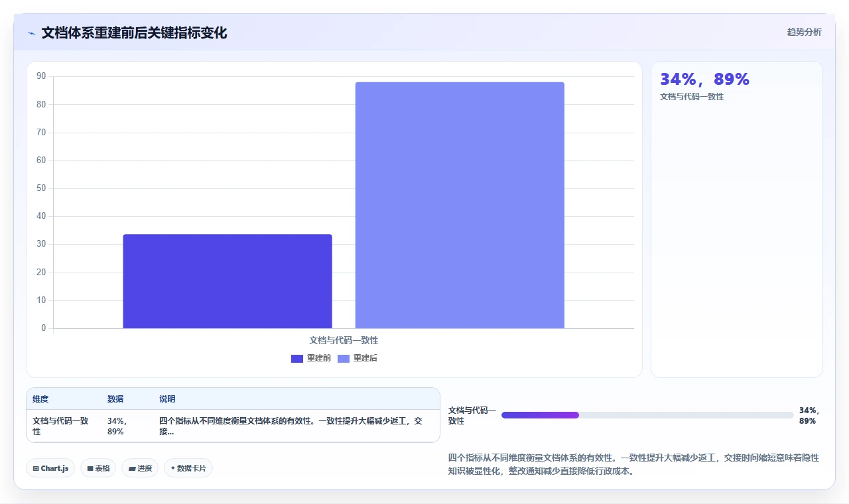Click the lightning icon beside the page title
849x504 pixels.
coord(31,33)
